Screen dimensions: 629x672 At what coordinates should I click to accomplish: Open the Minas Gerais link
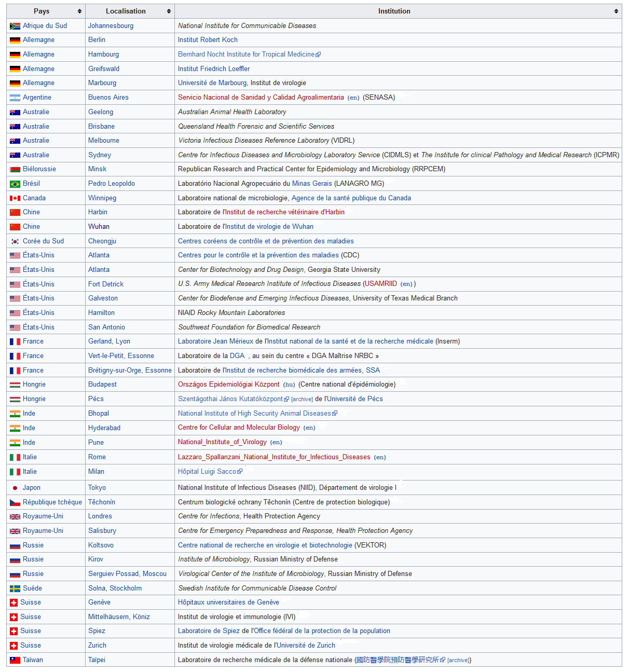(x=312, y=184)
